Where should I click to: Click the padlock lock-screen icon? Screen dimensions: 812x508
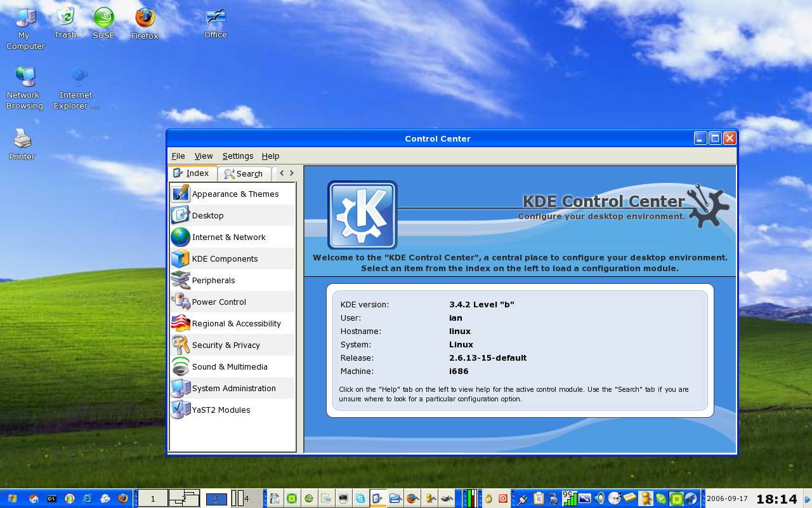tap(488, 498)
